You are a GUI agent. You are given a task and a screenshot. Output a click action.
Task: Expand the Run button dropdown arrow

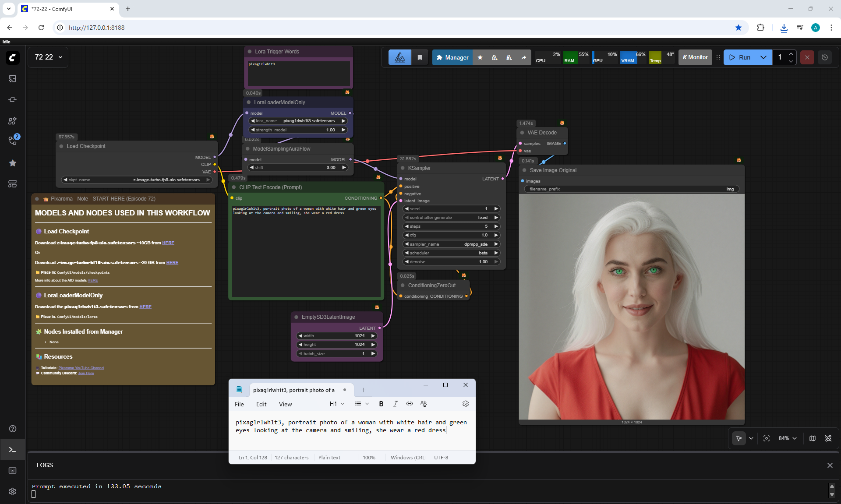pos(763,57)
